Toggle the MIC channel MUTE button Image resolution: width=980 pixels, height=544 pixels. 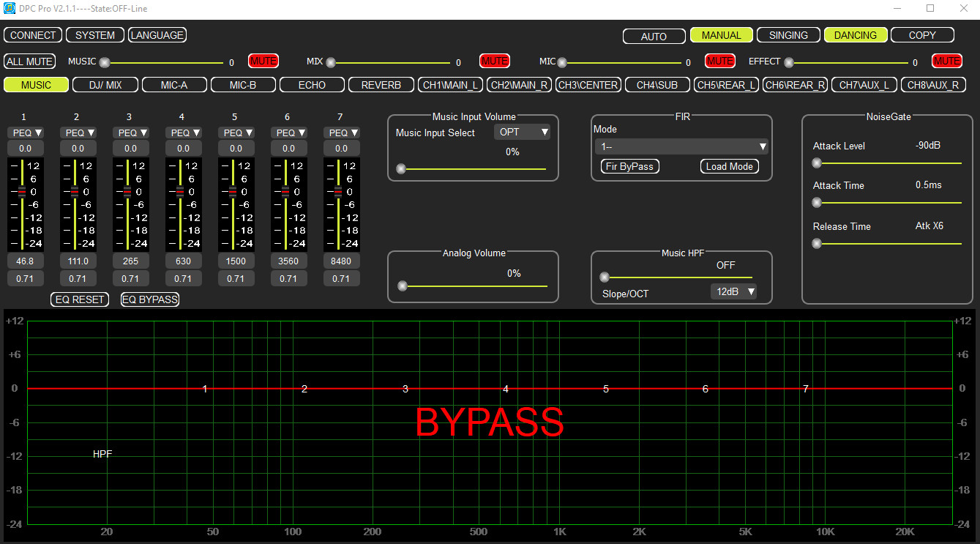coord(720,61)
